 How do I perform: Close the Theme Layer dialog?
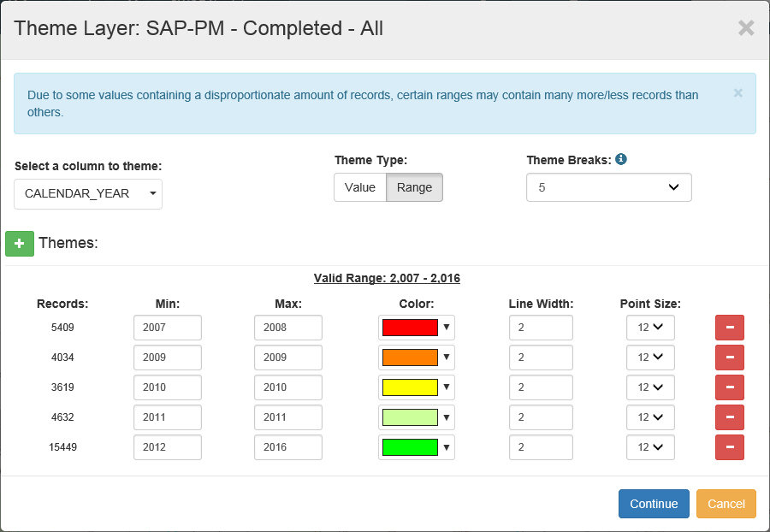coord(746,28)
